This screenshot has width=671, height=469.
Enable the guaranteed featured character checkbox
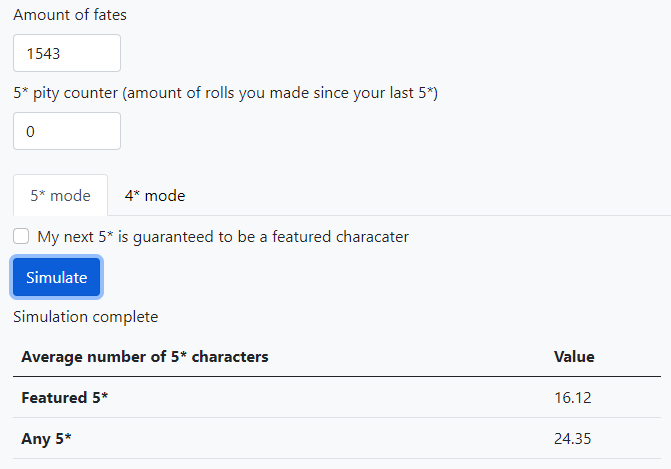coord(21,237)
